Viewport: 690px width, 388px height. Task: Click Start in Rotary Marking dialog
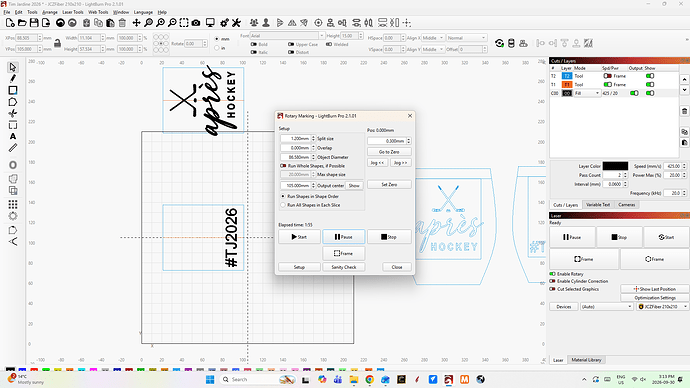[x=299, y=237]
